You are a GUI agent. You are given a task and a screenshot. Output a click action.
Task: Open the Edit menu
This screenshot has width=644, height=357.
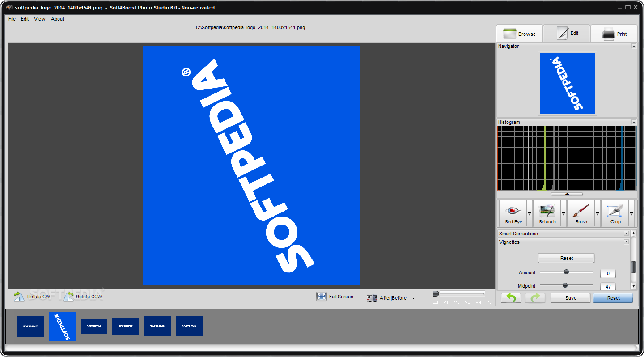pyautogui.click(x=25, y=19)
